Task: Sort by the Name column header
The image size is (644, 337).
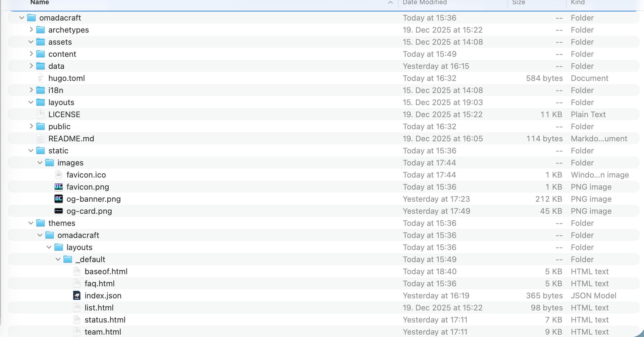Action: (40, 3)
